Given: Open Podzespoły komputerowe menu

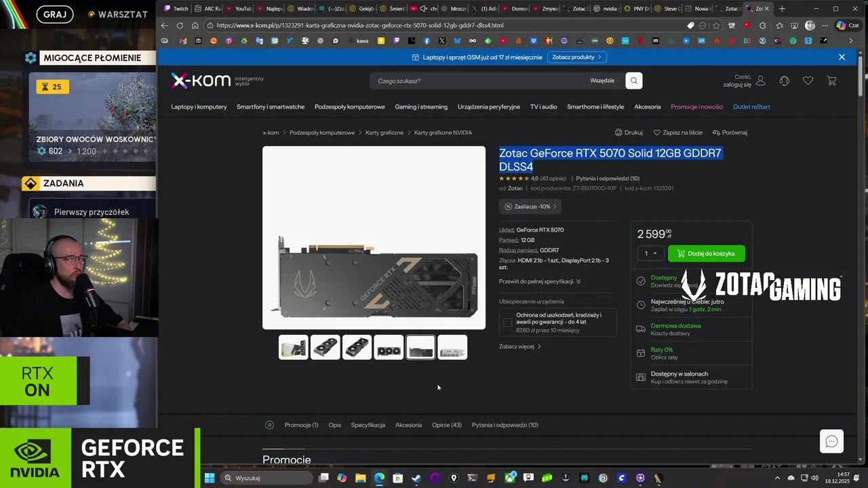Looking at the screenshot, I should point(350,107).
